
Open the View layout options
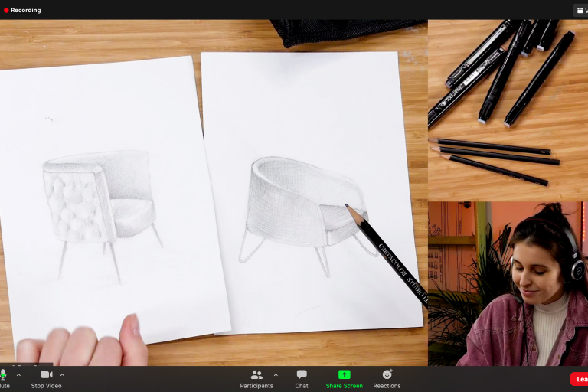580,11
